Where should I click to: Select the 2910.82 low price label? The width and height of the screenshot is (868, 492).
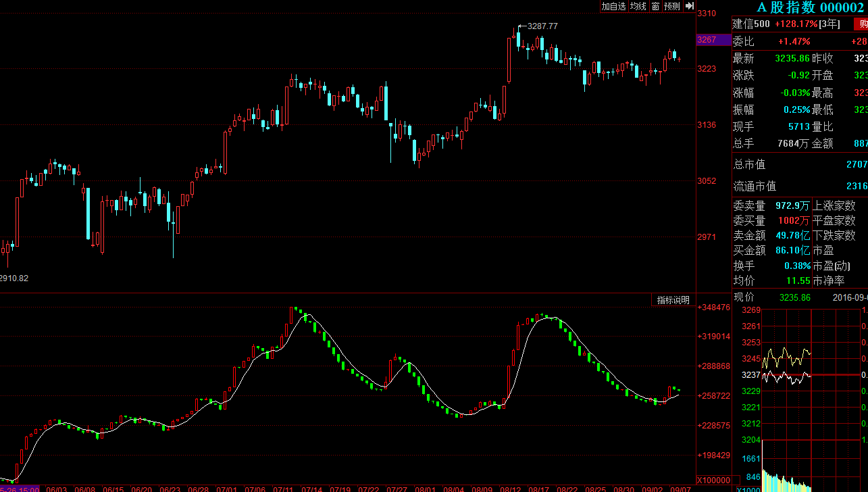click(x=15, y=278)
